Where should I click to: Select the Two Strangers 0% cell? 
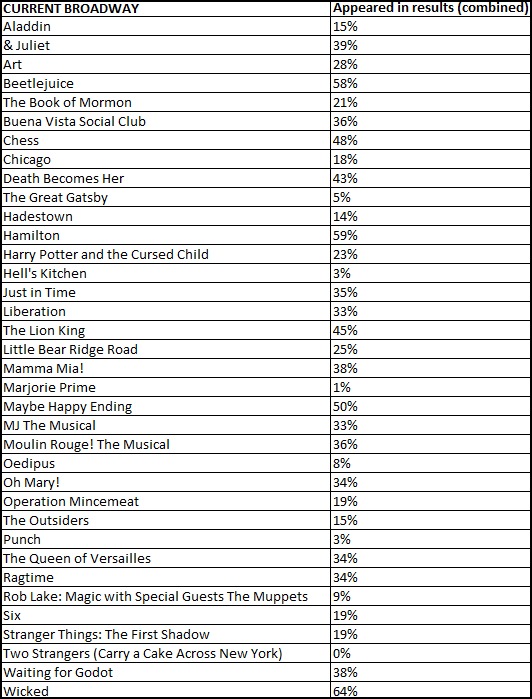(430, 654)
